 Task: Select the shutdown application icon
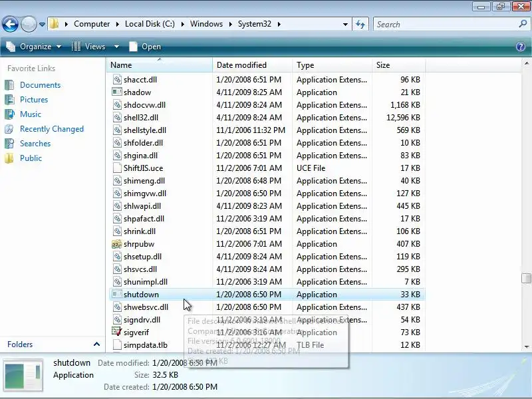click(x=117, y=294)
